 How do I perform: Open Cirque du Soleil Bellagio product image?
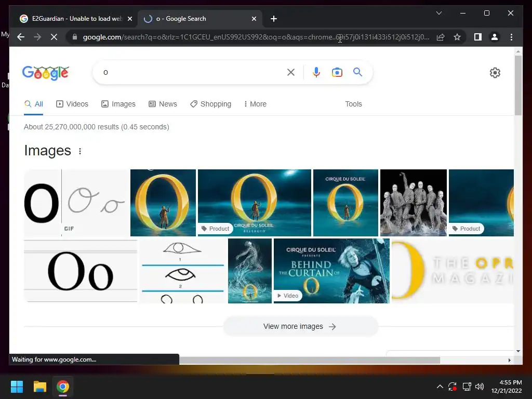tap(255, 203)
